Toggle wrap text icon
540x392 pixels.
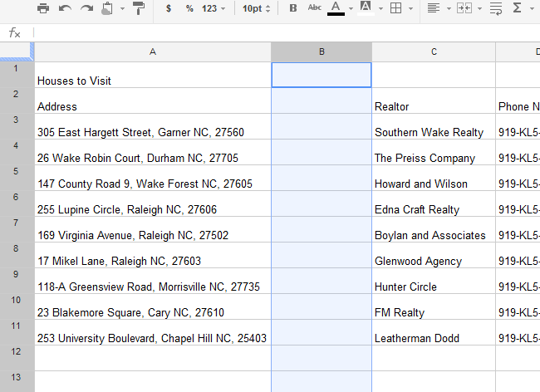tap(496, 8)
